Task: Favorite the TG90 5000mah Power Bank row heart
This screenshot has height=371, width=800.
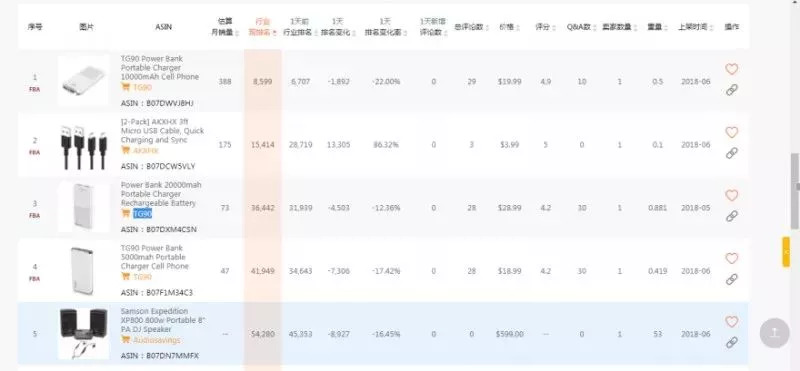Action: [x=732, y=258]
